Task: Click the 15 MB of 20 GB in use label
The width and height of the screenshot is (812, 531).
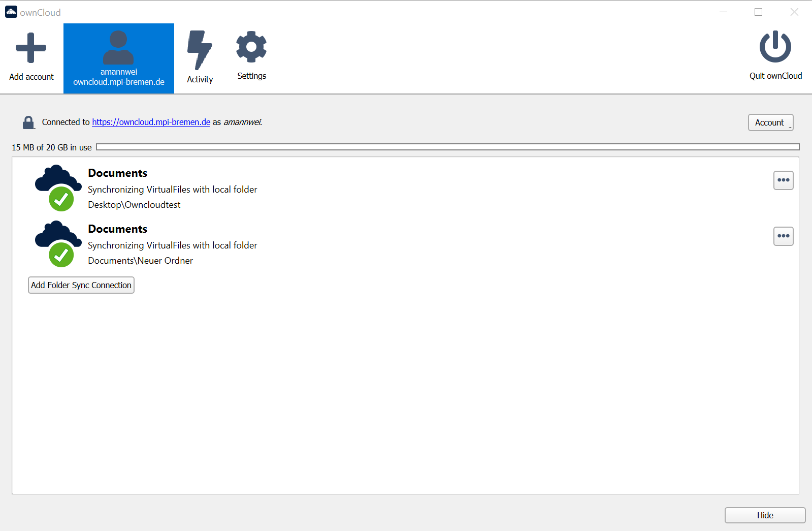Action: click(52, 147)
